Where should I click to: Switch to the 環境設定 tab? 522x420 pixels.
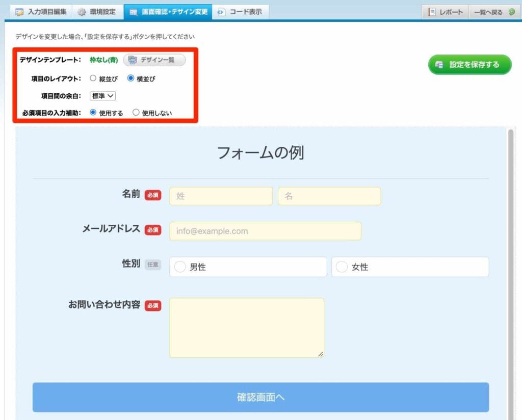[x=97, y=11]
